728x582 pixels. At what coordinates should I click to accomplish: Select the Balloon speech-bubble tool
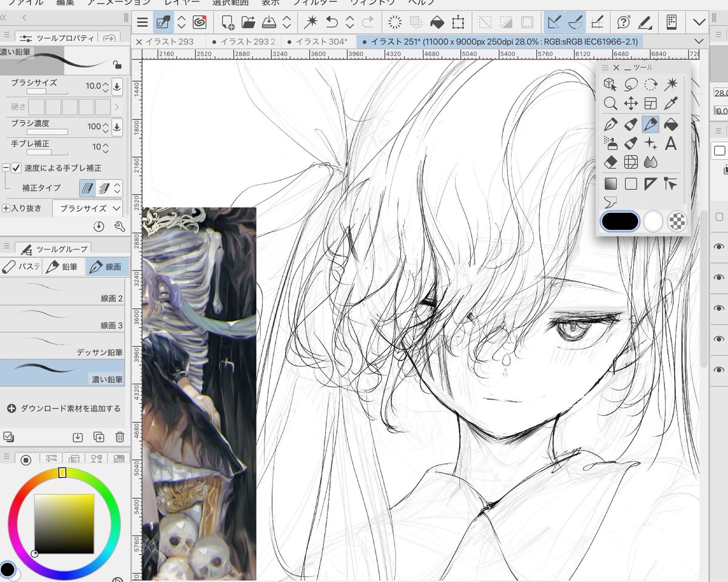coord(610,201)
